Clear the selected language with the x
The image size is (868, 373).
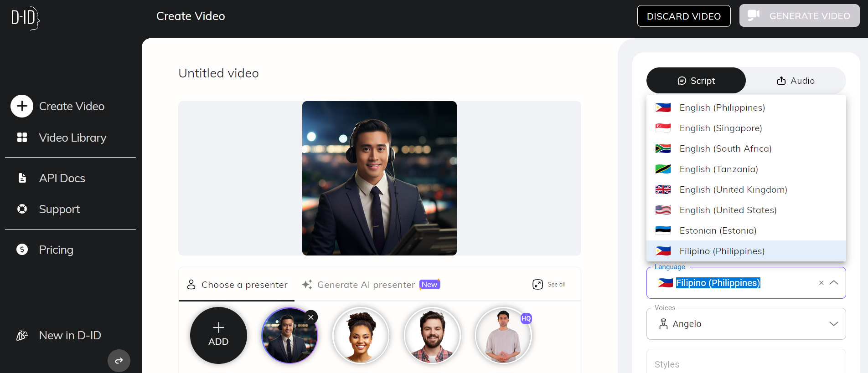click(821, 283)
